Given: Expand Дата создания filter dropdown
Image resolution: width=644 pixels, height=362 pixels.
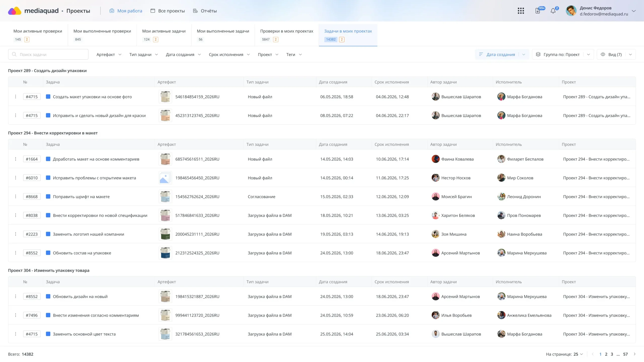Looking at the screenshot, I should coord(183,54).
